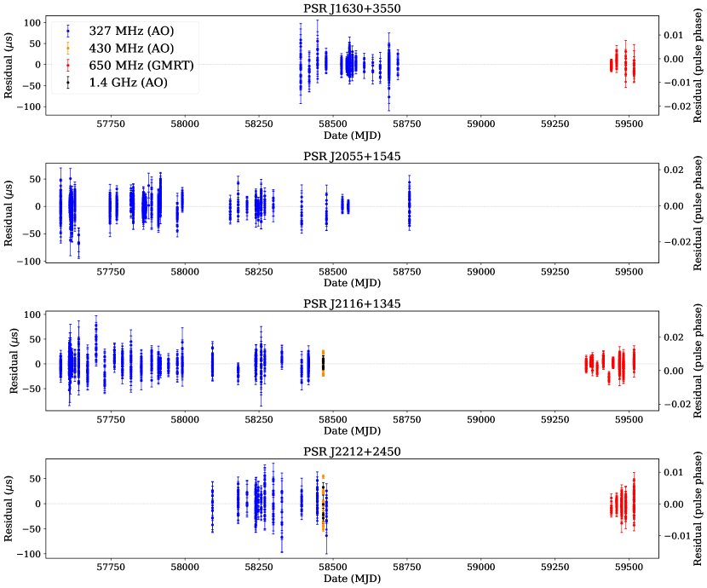The height and width of the screenshot is (588, 707).
Task: Click "Date (MJD)" label under PSR J2212+2450 plot
Action: 352,579
